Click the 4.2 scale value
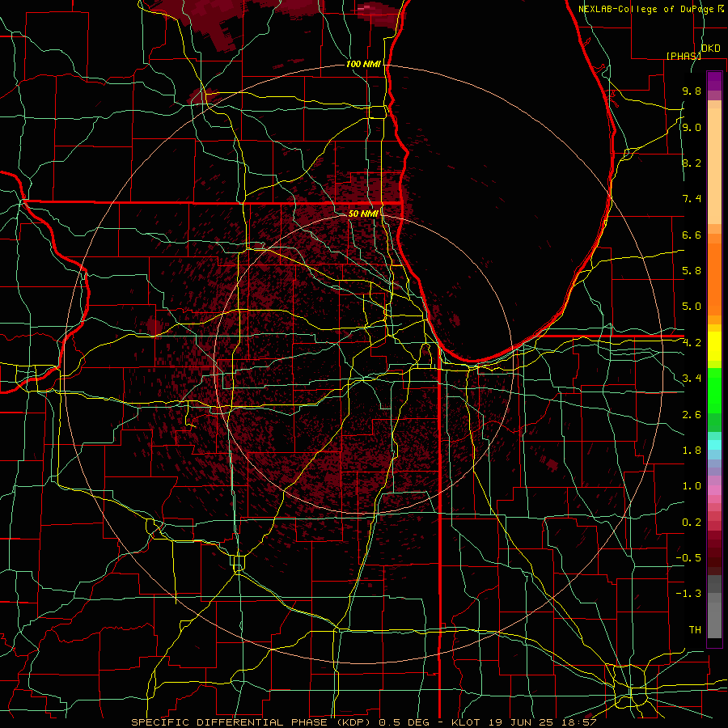Image resolution: width=728 pixels, height=728 pixels. (x=692, y=343)
